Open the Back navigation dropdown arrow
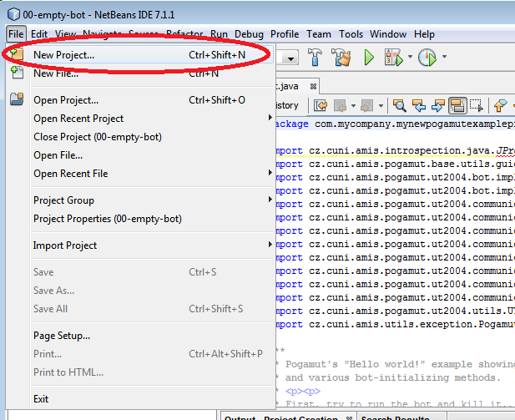This screenshot has height=420, width=515. tap(353, 106)
